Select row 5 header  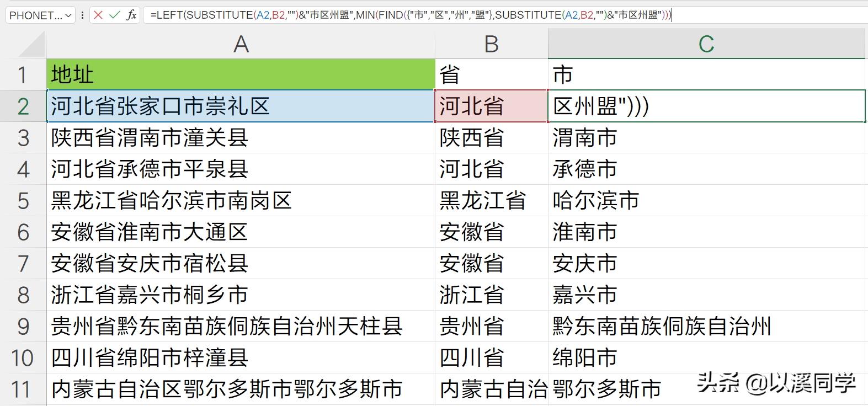[23, 200]
